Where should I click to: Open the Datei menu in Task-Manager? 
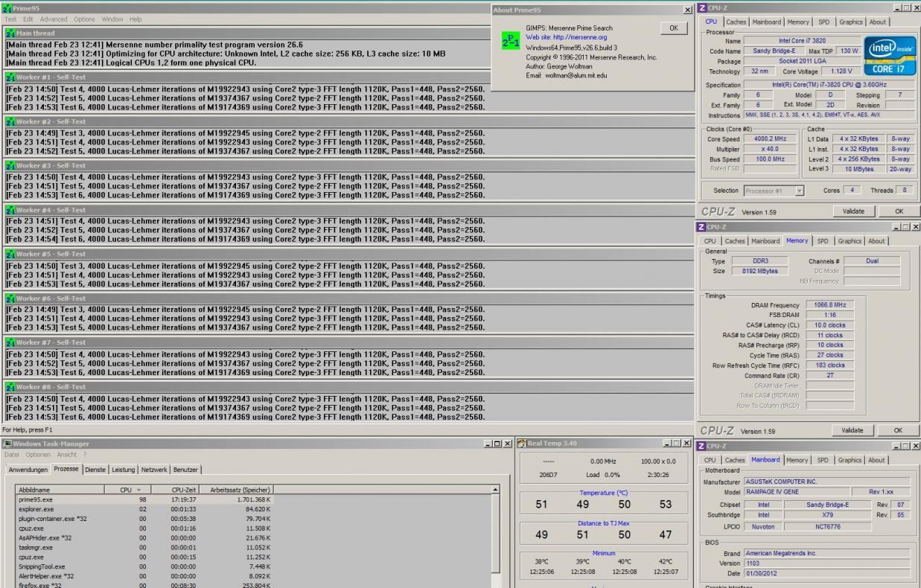(x=12, y=455)
